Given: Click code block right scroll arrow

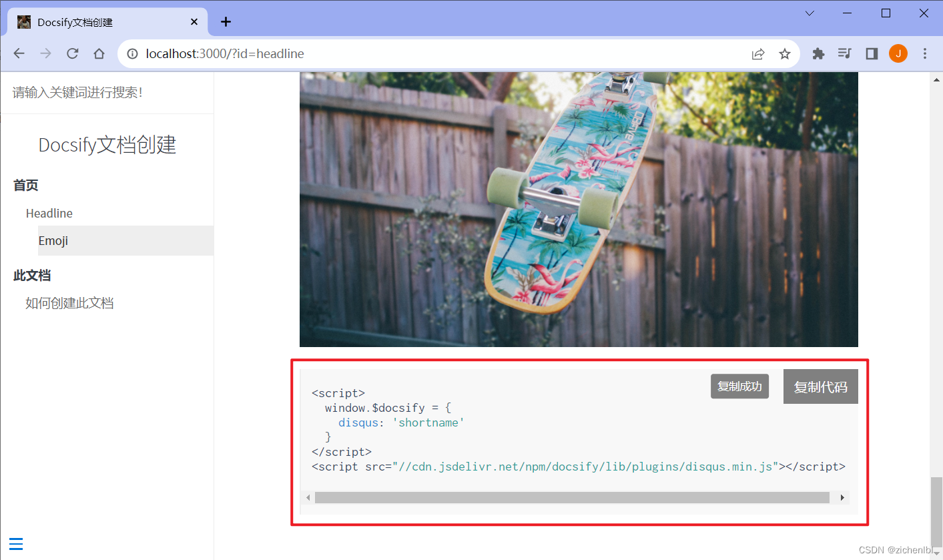Looking at the screenshot, I should 842,498.
